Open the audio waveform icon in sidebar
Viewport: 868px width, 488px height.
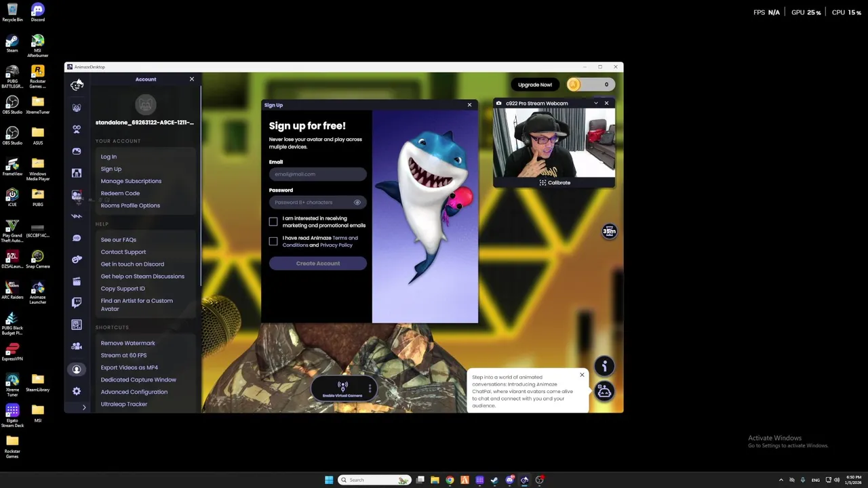77,216
